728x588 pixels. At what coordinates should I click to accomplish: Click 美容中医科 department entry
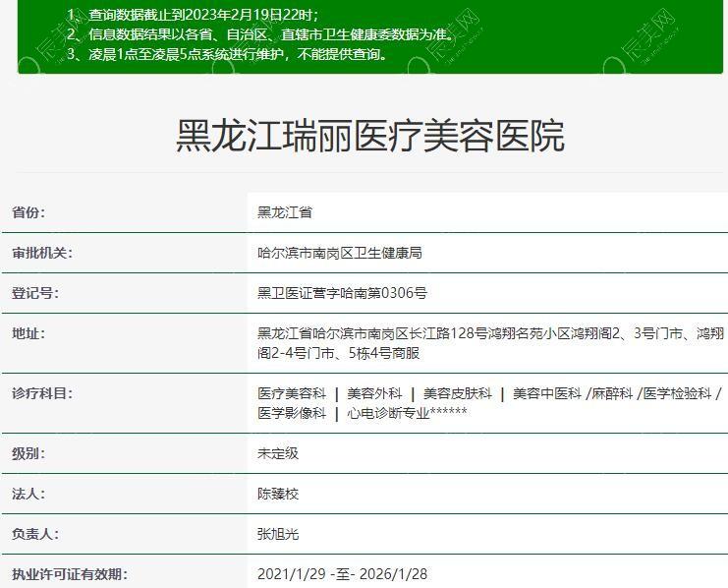coord(547,393)
